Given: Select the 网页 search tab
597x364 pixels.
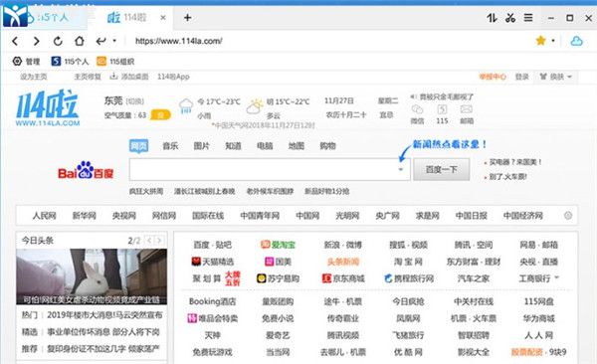Looking at the screenshot, I should point(138,146).
